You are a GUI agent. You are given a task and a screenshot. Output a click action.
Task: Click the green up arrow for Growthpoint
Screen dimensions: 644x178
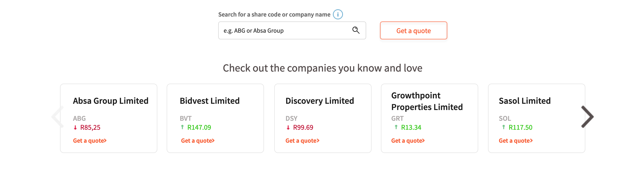396,127
